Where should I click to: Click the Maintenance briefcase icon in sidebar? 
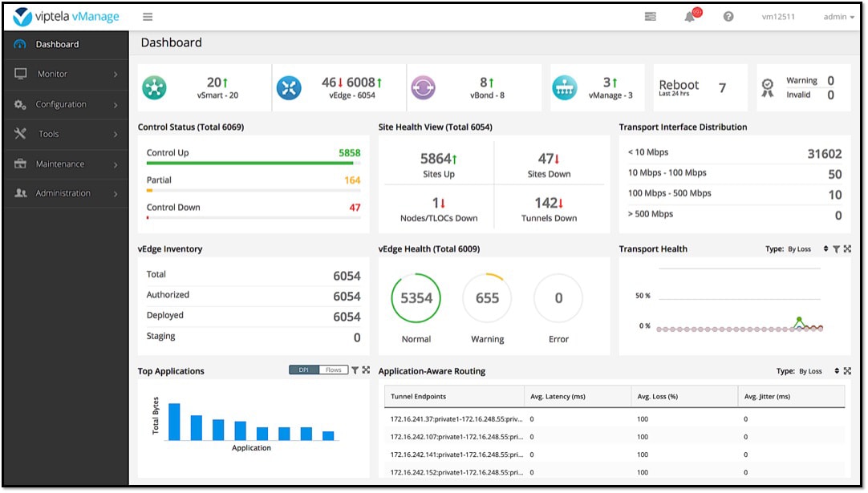point(21,164)
